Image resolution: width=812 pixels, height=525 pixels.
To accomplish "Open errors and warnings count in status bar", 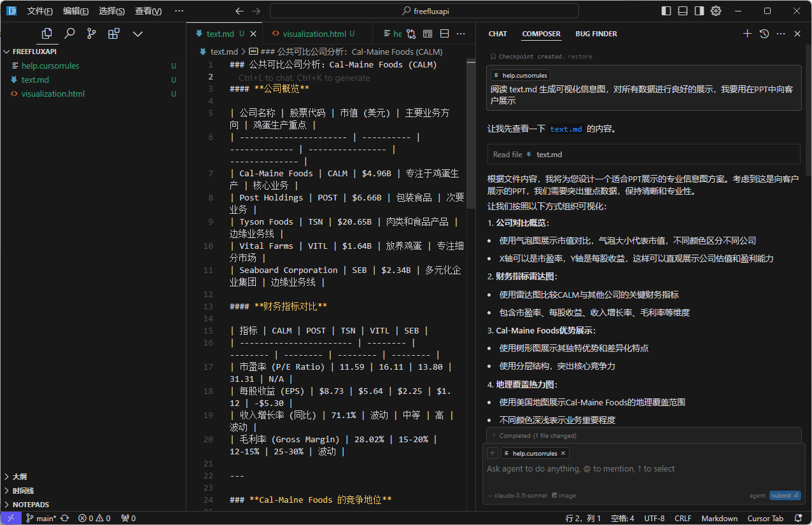I will (94, 518).
